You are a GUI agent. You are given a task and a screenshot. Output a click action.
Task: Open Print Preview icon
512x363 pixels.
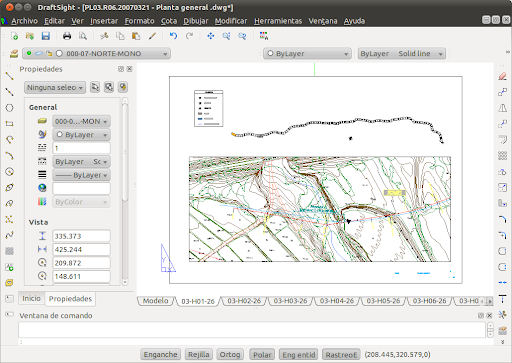pyautogui.click(x=83, y=36)
